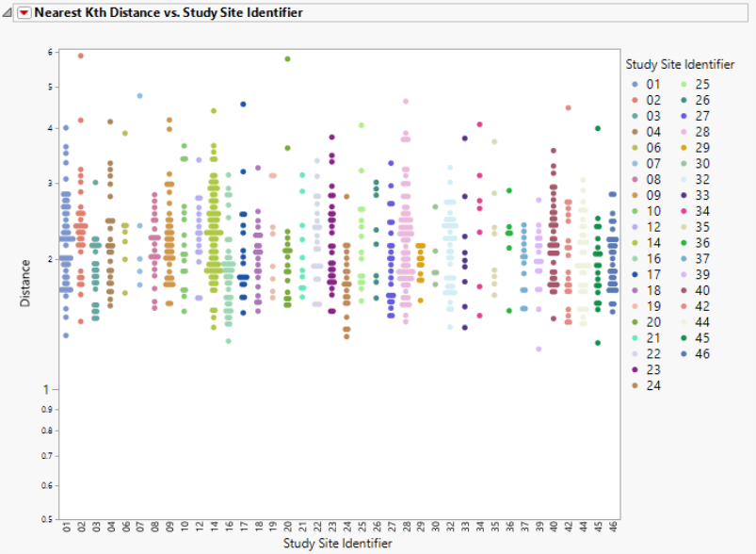Click the x-axis tick label 40
Viewport: 756px width, 554px height.
click(x=554, y=527)
